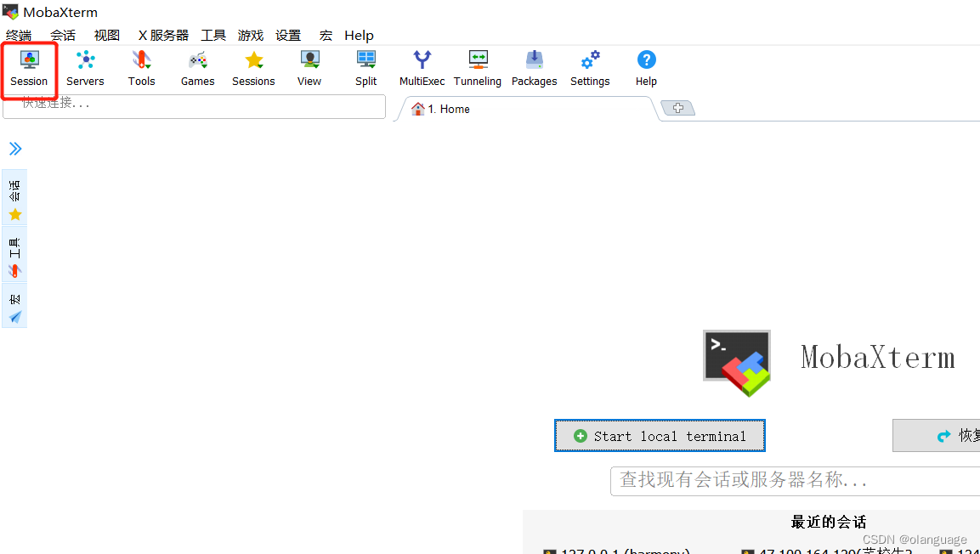
Task: Click the quick connect input field
Action: coord(195,106)
